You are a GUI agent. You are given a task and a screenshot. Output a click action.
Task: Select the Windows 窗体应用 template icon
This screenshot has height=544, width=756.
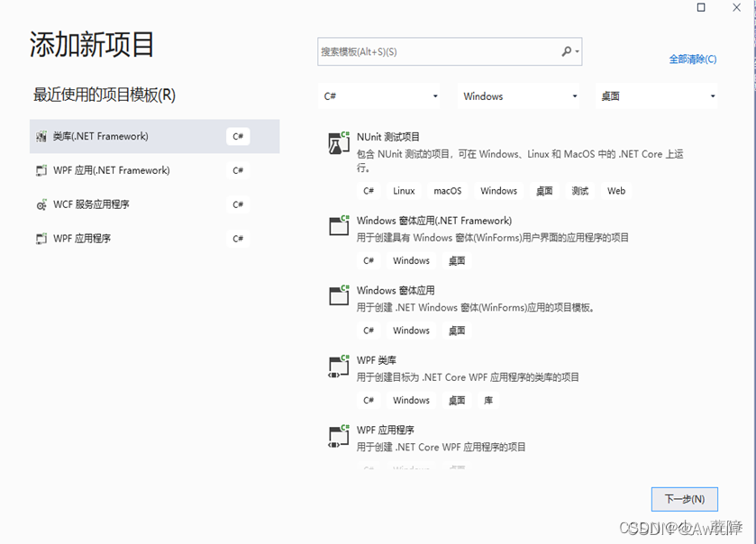[x=338, y=295]
